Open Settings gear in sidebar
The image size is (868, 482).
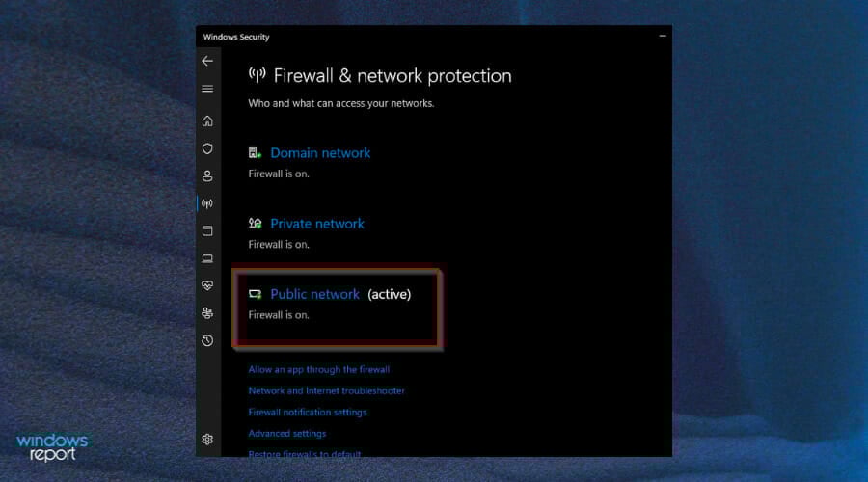207,439
